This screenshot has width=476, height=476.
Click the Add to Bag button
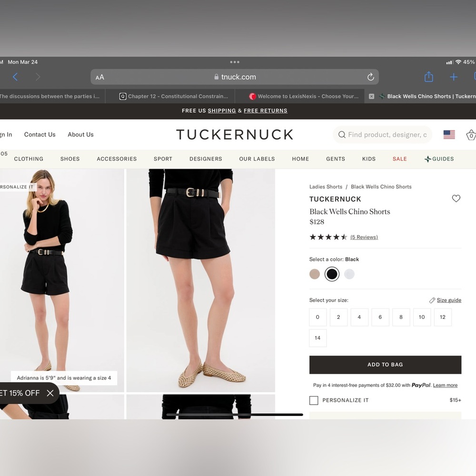pos(385,365)
